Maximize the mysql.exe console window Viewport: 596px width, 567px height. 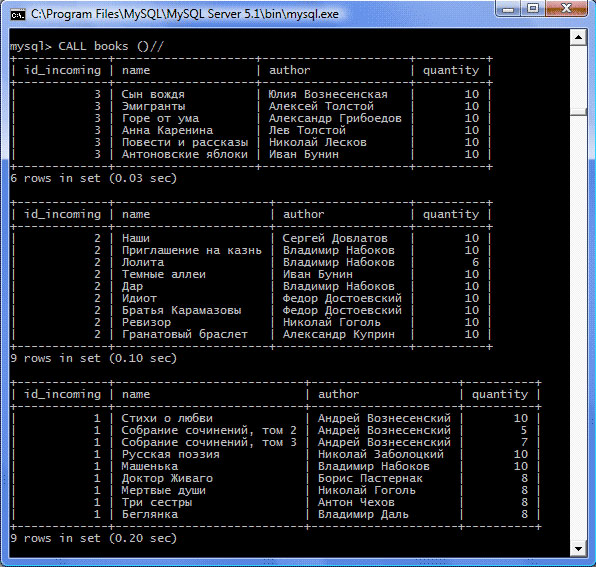(533, 8)
